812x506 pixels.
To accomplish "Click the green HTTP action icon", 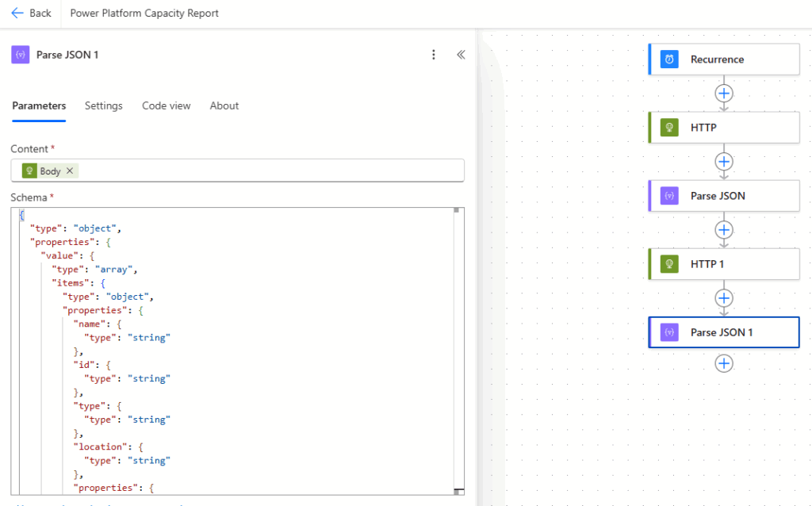I will (670, 128).
